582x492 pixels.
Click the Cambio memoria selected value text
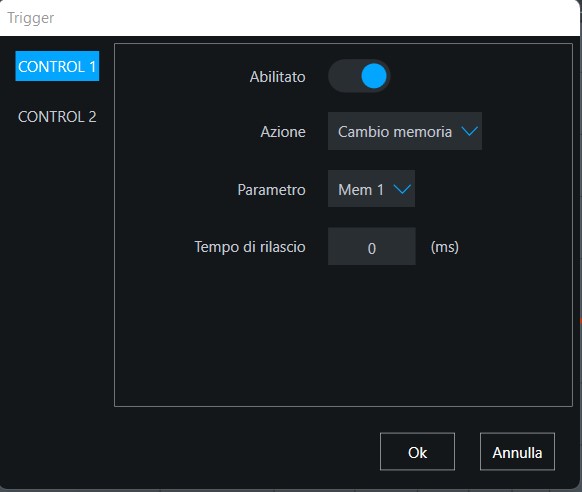click(395, 132)
